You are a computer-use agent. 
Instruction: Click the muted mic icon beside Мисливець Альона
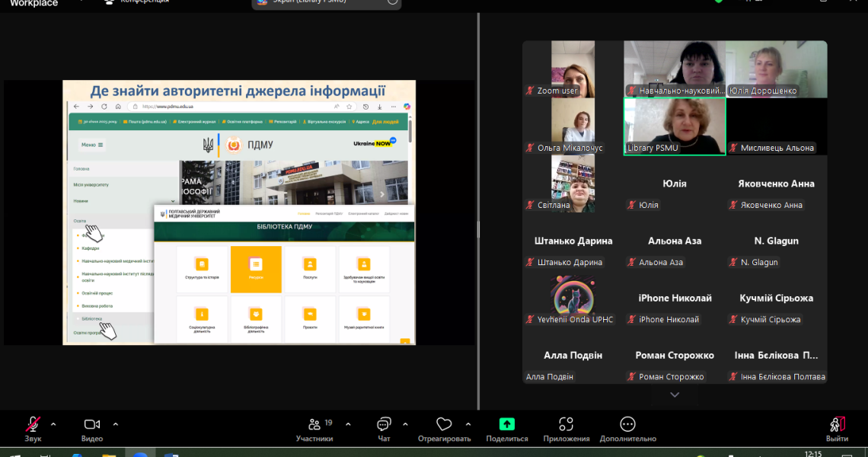tap(733, 148)
